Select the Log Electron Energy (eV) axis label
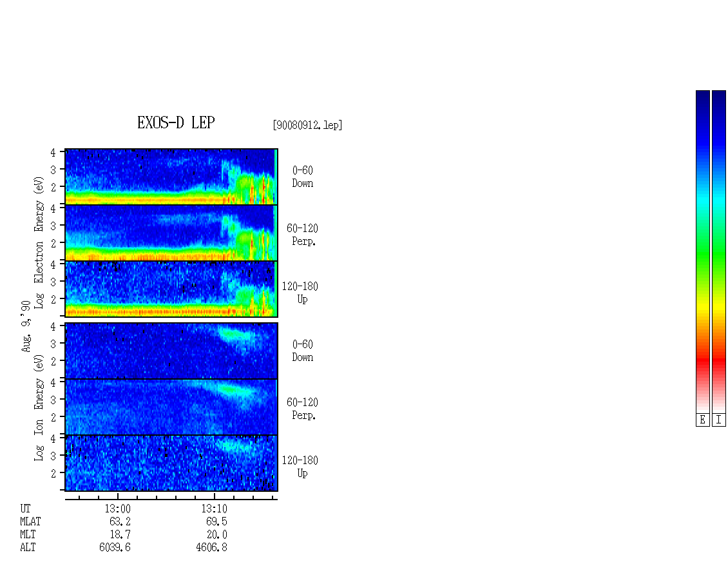The height and width of the screenshot is (564, 728). 39,242
